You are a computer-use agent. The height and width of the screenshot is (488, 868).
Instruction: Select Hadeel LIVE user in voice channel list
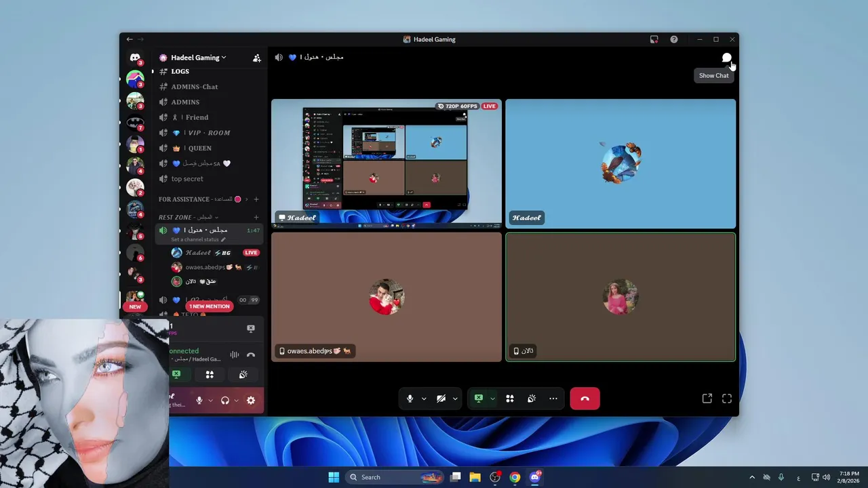coord(216,252)
